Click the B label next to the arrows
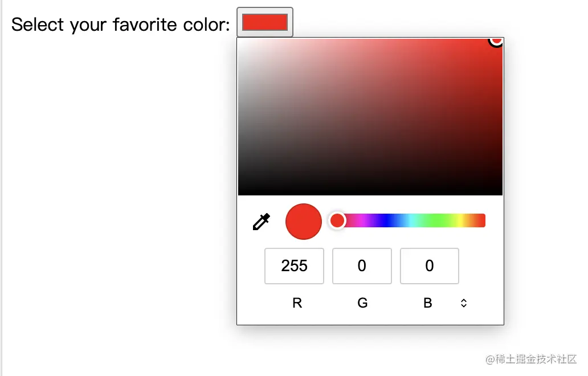588x376 pixels. 428,303
